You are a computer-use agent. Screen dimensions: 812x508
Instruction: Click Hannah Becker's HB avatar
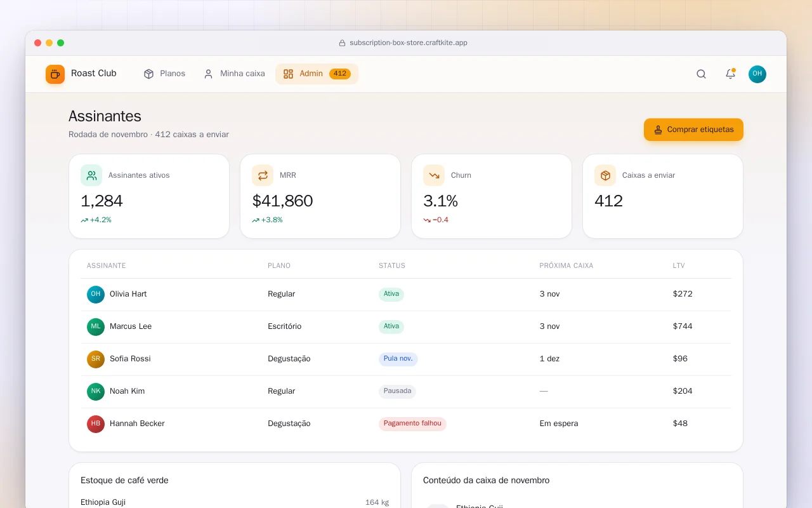click(96, 424)
